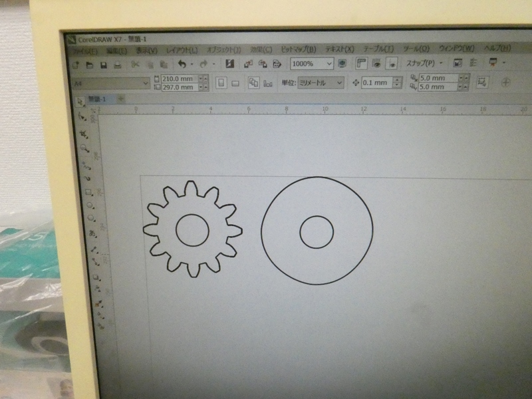Add a new document tab with plus

click(121, 98)
